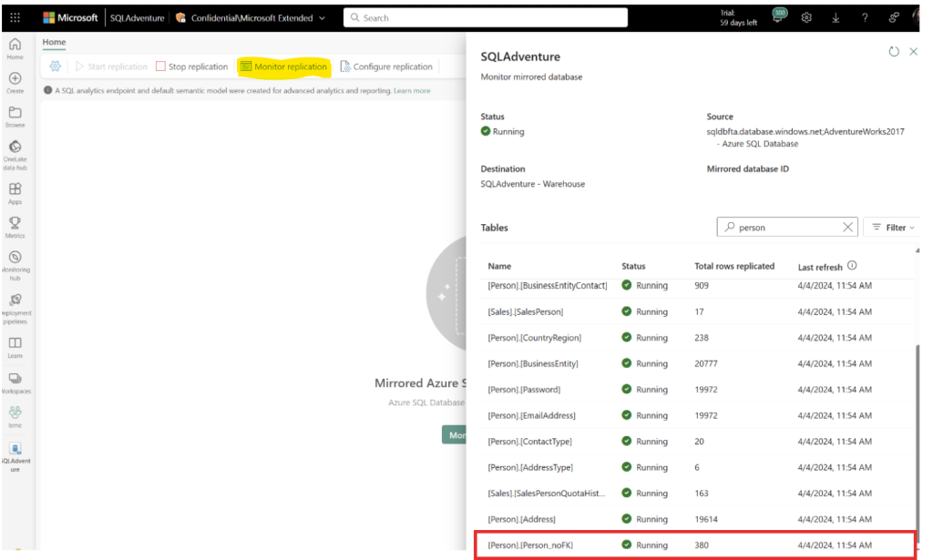Click the top Search box

(x=486, y=18)
